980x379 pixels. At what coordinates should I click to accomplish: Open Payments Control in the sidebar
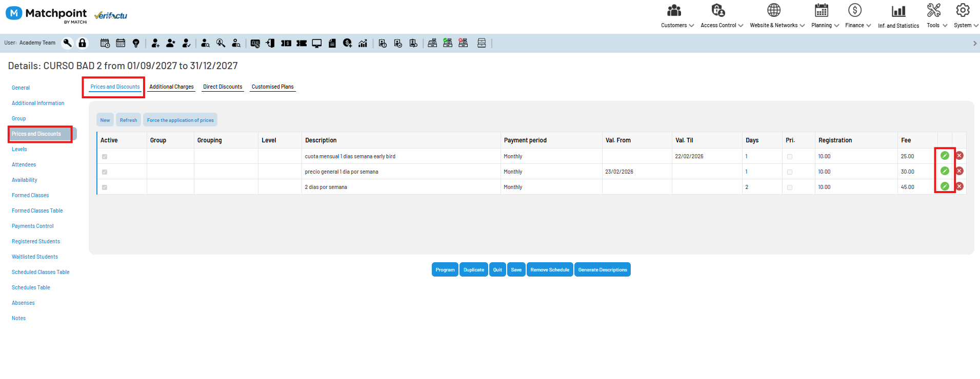tap(33, 226)
